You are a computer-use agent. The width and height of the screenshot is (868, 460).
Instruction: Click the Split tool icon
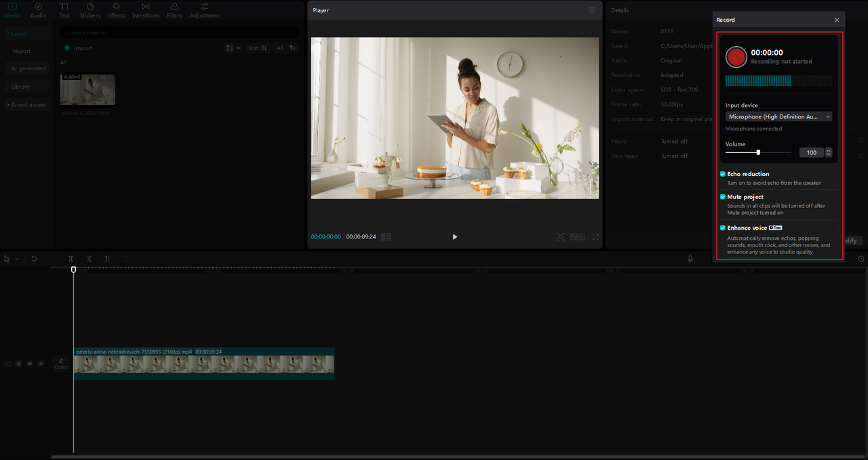point(71,259)
